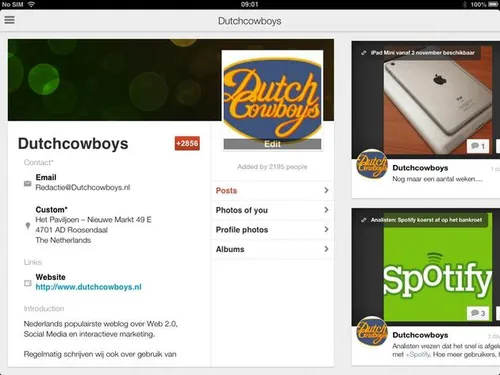Screen dimensions: 500x375
Task: Click link icon beside iPad Mini headline
Action: point(364,53)
